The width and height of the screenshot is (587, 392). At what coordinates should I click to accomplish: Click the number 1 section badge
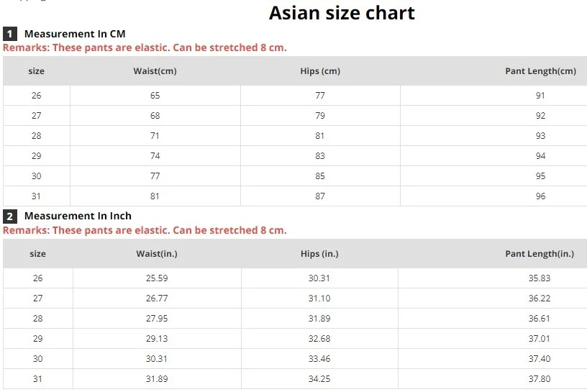10,34
